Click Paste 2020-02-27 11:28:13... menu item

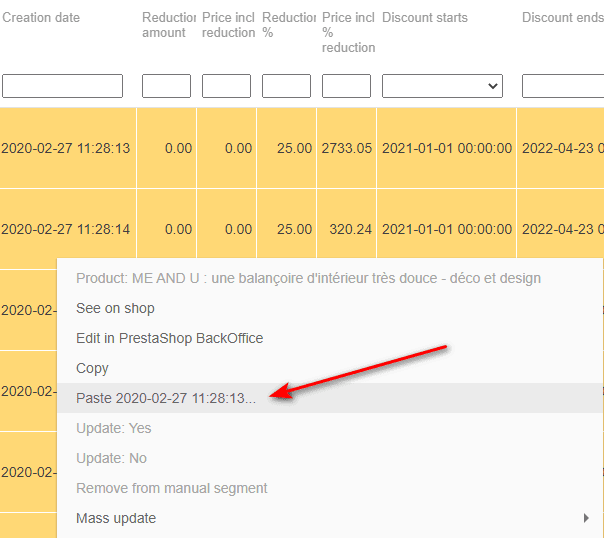point(165,398)
